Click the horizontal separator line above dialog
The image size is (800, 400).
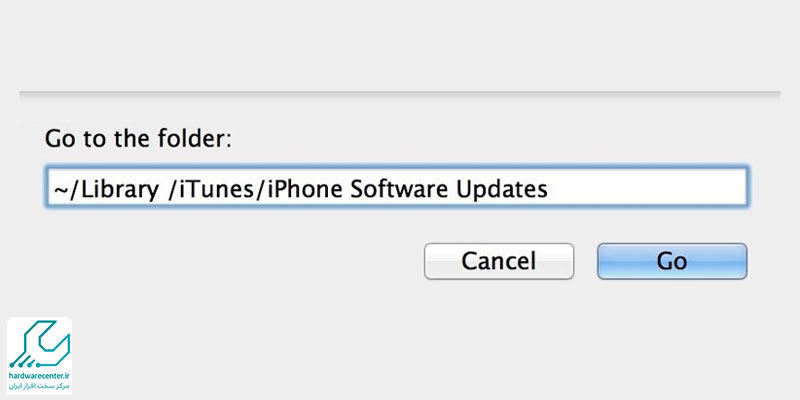pos(399,92)
